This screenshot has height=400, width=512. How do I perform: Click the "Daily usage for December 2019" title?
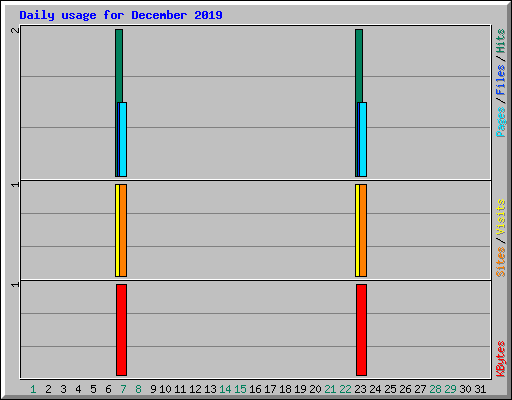pos(121,15)
